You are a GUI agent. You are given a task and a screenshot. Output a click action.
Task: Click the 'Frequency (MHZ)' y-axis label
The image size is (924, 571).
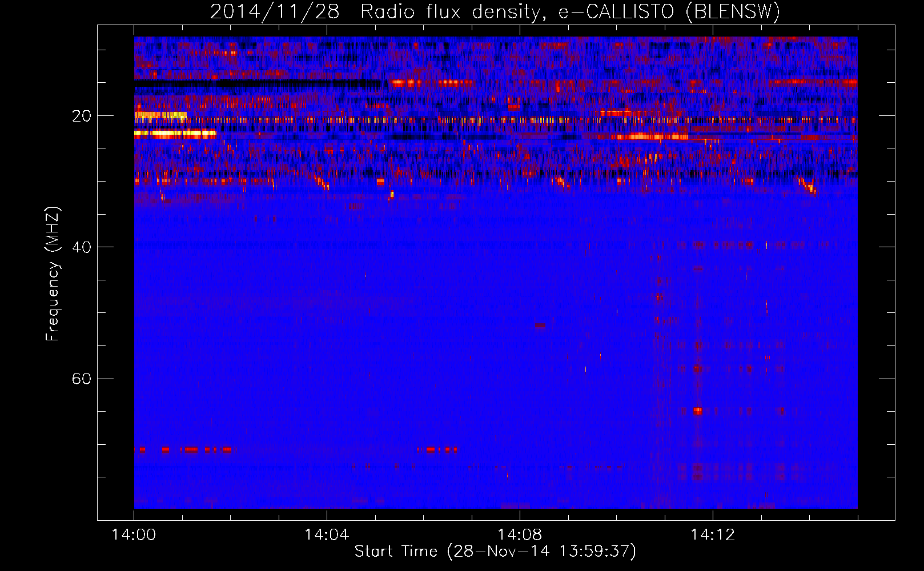click(x=52, y=274)
